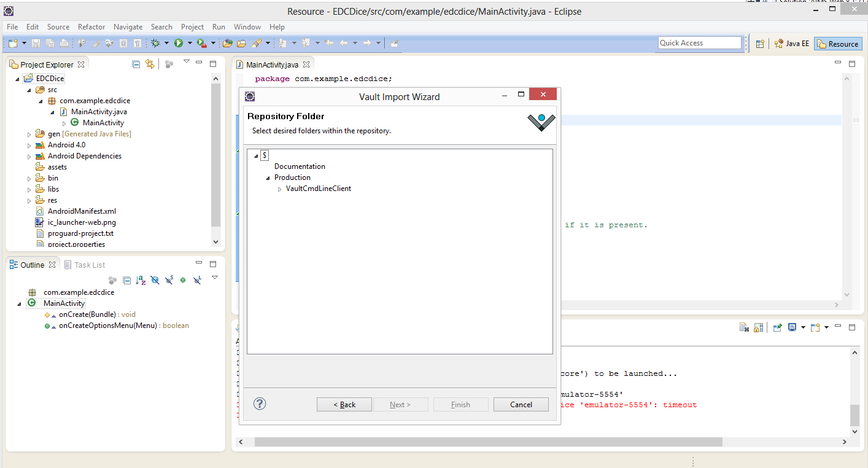Screen dimensions: 868x468
Task: Click the Print toolbar icon
Action: tap(64, 43)
